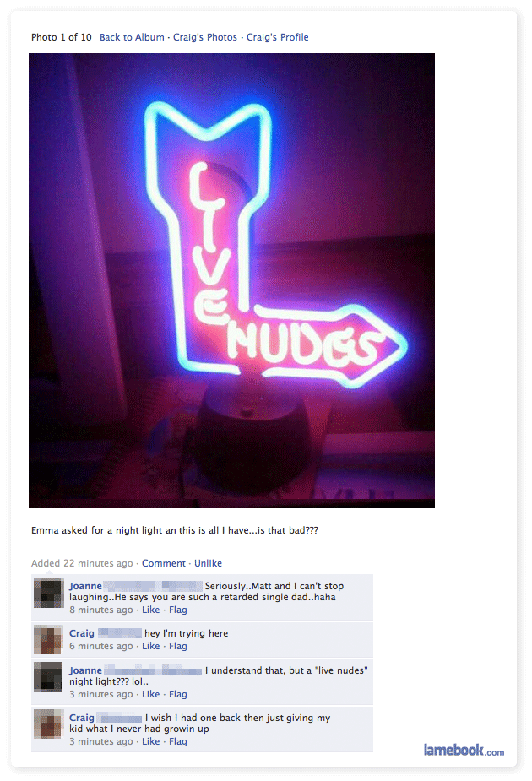The image size is (532, 781).
Task: Like Craig's 'I wish I had one' comment
Action: (x=151, y=741)
